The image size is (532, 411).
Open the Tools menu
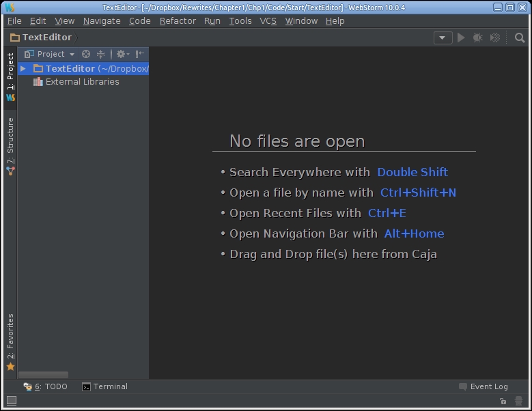coord(240,21)
